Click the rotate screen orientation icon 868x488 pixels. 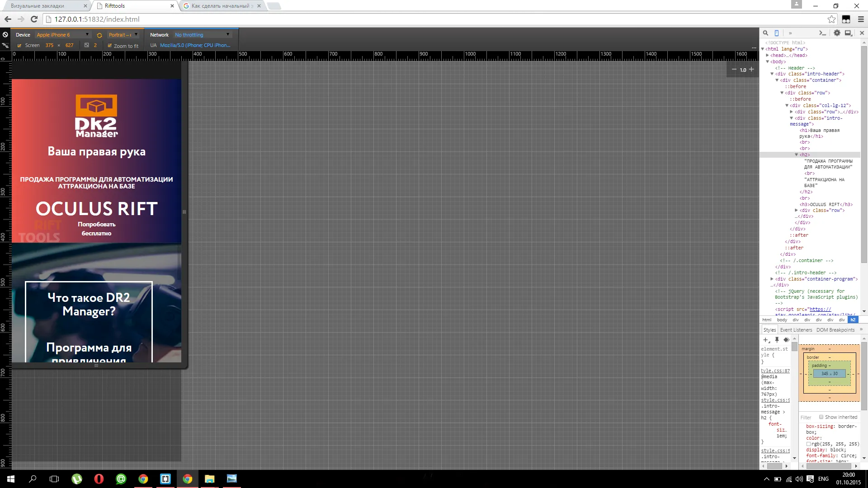point(99,35)
